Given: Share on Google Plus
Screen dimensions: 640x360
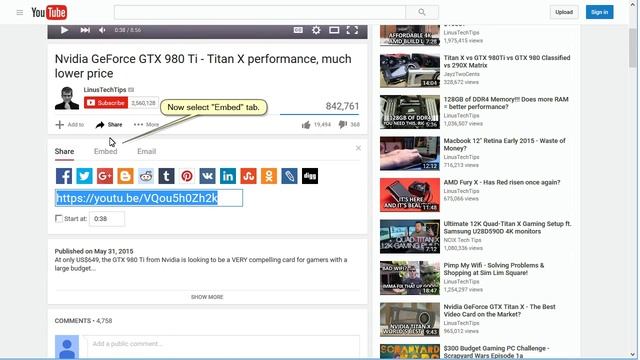Looking at the screenshot, I should point(105,176).
